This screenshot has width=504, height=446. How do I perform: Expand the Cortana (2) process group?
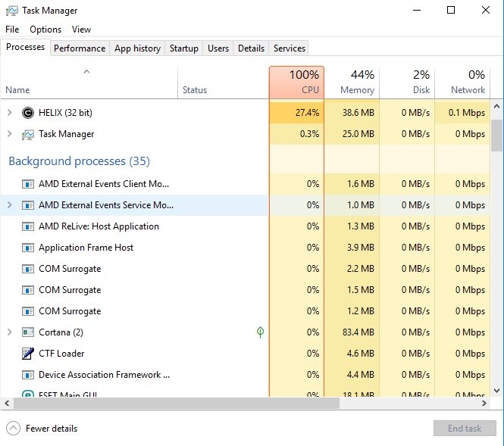click(x=9, y=332)
